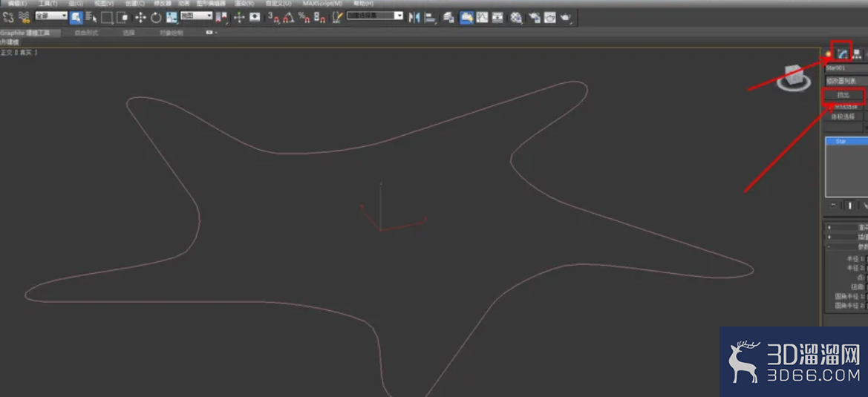Open the Edit menu

[x=17, y=3]
